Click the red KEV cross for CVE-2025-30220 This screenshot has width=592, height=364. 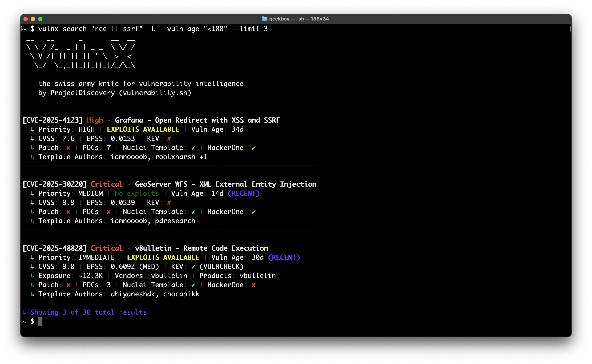coord(169,203)
